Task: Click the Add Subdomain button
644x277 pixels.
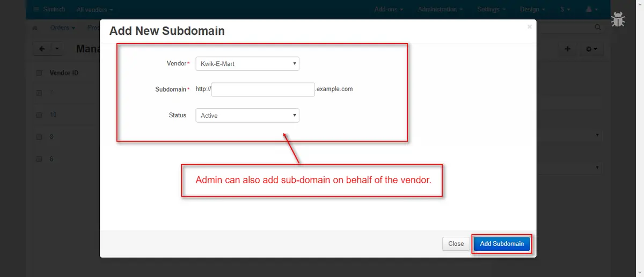Action: [x=502, y=244]
